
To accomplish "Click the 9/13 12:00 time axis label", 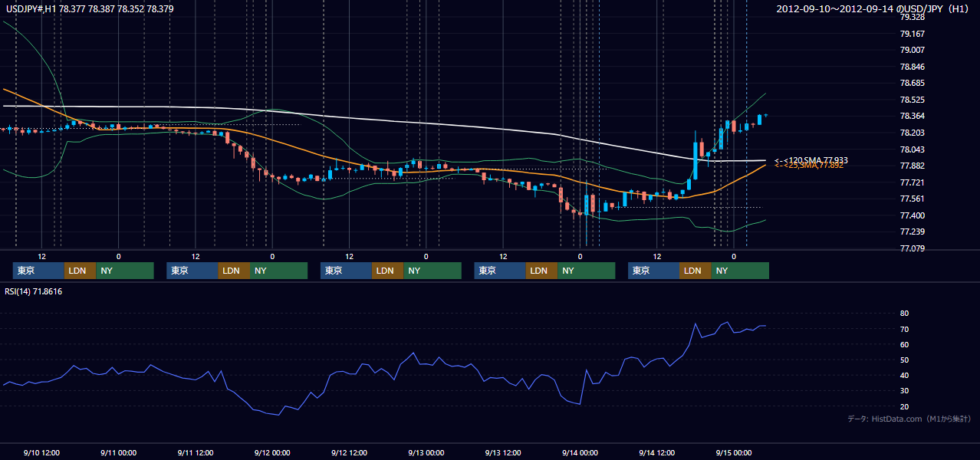I will [x=503, y=452].
